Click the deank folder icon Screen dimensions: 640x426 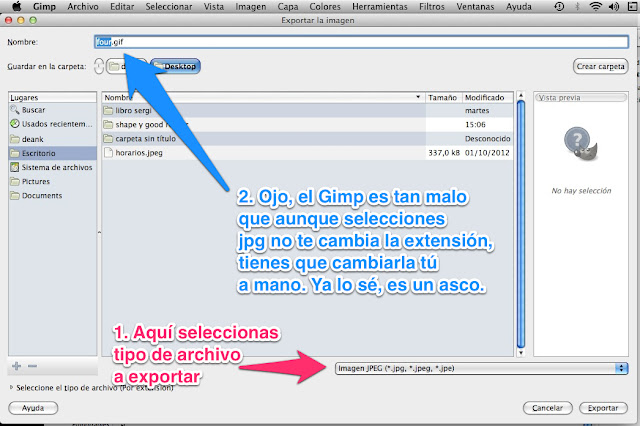coord(15,139)
